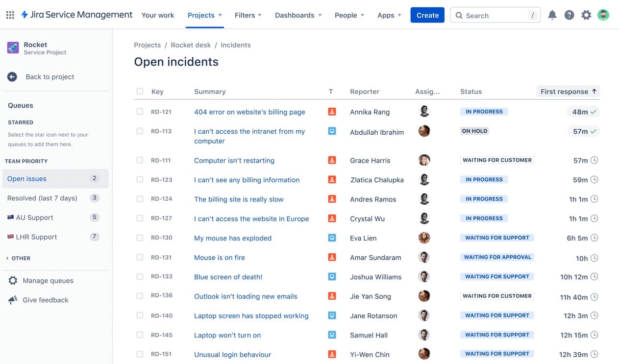
Task: Click the Manage queues icon
Action: click(x=14, y=280)
